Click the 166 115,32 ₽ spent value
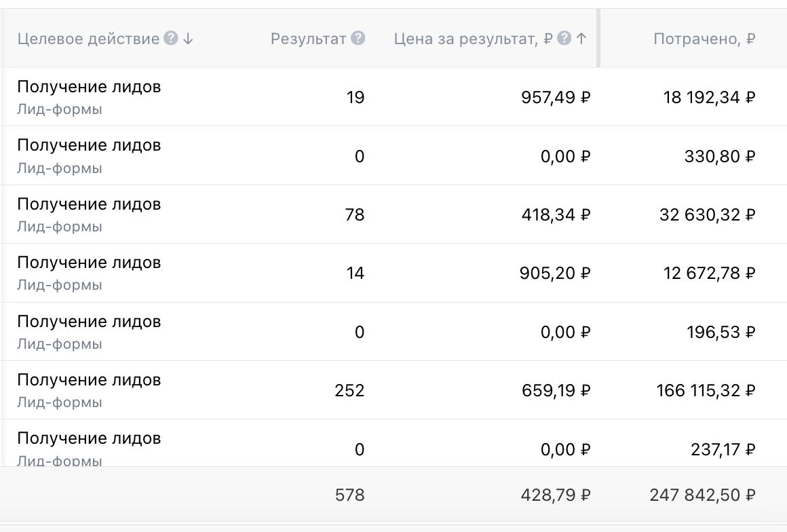The width and height of the screenshot is (787, 532). click(x=706, y=391)
